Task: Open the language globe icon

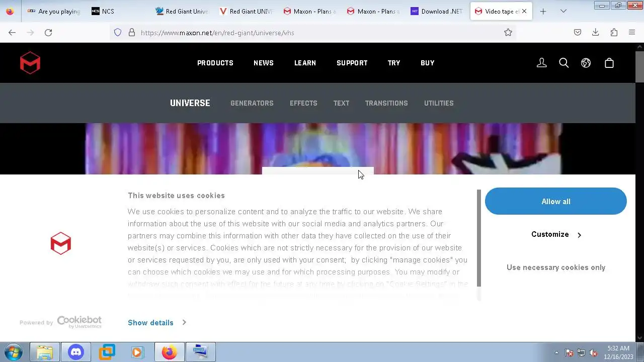Action: (586, 63)
